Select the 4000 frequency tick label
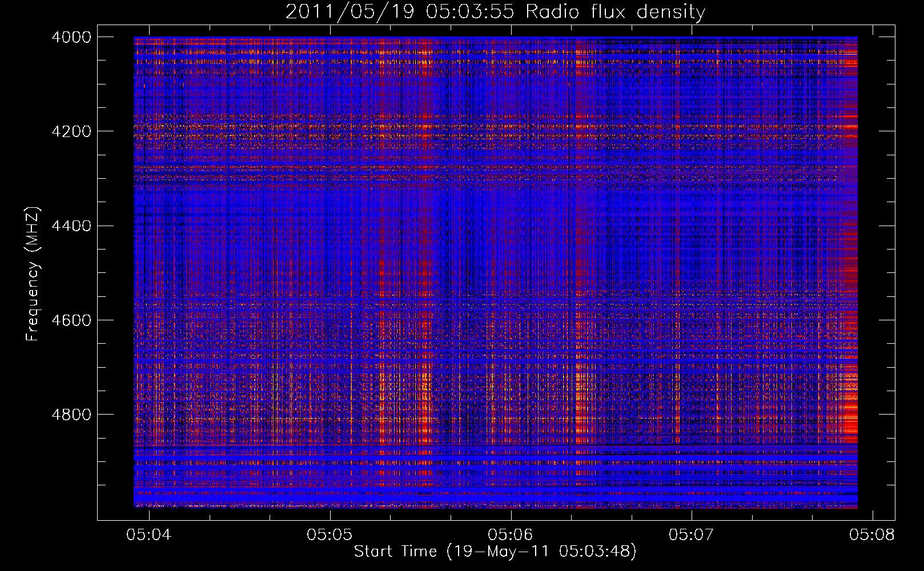Viewport: 924px width, 571px height. click(x=71, y=37)
